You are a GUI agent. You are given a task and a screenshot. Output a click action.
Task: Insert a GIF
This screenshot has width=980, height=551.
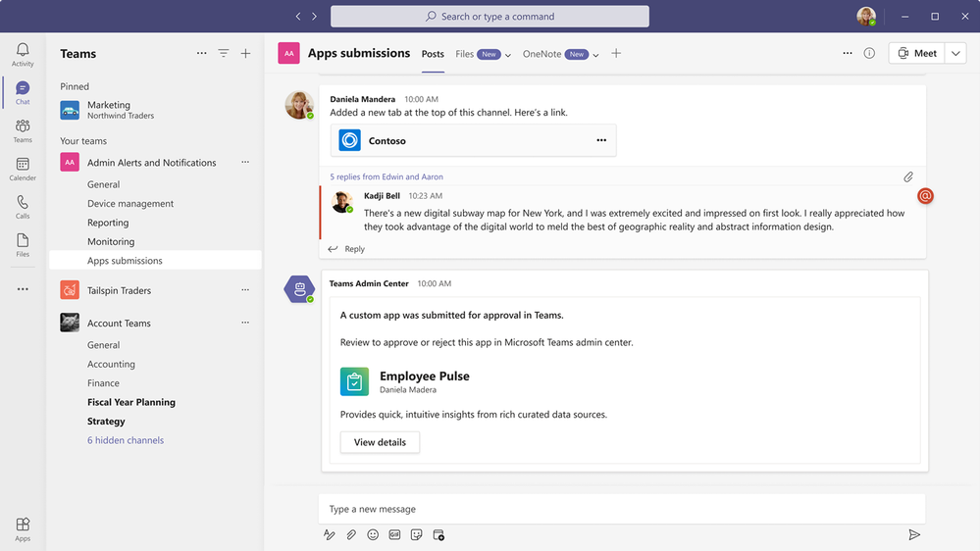click(394, 534)
